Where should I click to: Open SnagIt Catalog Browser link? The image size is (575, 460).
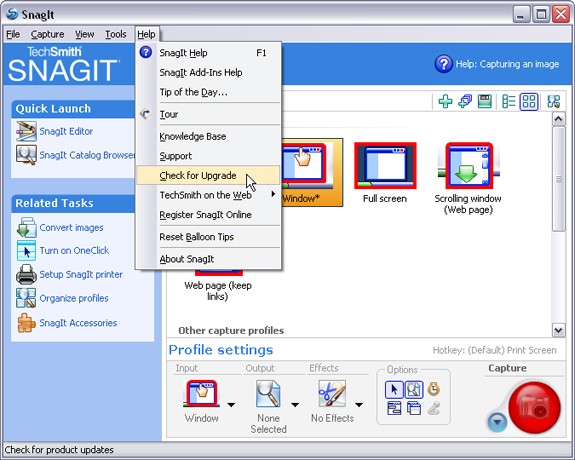(x=87, y=155)
